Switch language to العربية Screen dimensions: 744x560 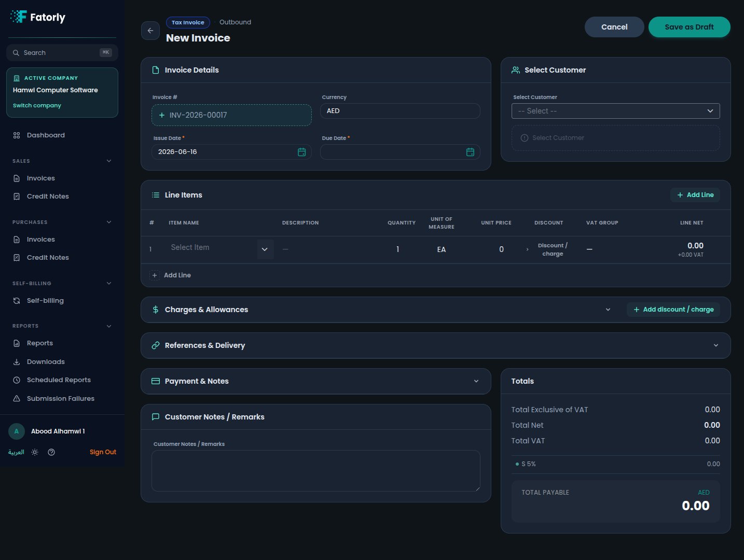pos(16,452)
